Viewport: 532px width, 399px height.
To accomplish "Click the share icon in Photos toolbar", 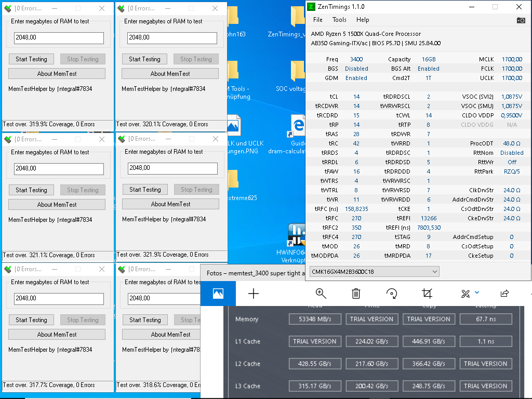I will (x=504, y=294).
